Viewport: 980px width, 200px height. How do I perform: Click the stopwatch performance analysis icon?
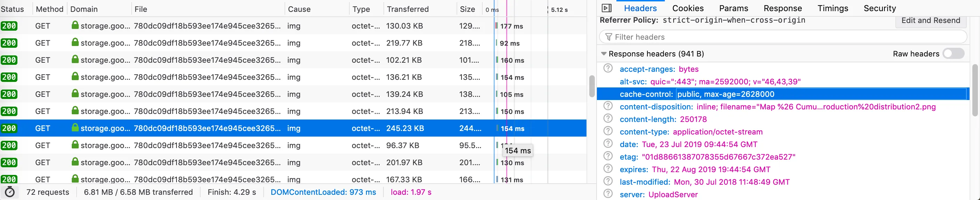point(10,192)
